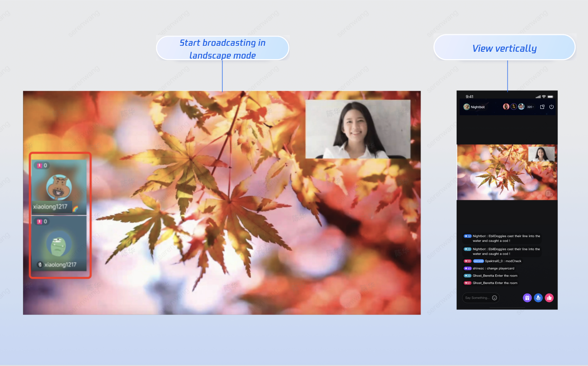Viewport: 588px width, 366px height.
Task: Click the power exit-room icon
Action: pyautogui.click(x=552, y=107)
